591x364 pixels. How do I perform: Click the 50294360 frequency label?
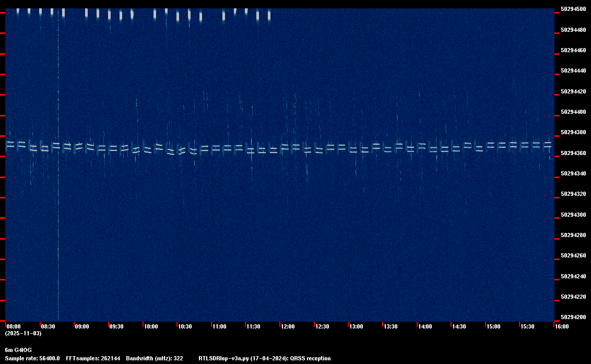tap(573, 153)
